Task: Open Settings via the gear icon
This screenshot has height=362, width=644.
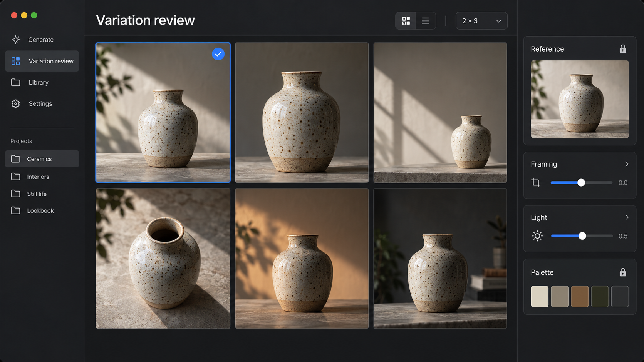Action: tap(15, 103)
